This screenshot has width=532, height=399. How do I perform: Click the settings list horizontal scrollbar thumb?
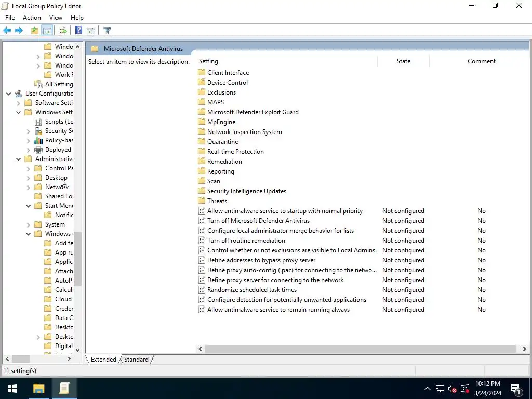pos(360,349)
